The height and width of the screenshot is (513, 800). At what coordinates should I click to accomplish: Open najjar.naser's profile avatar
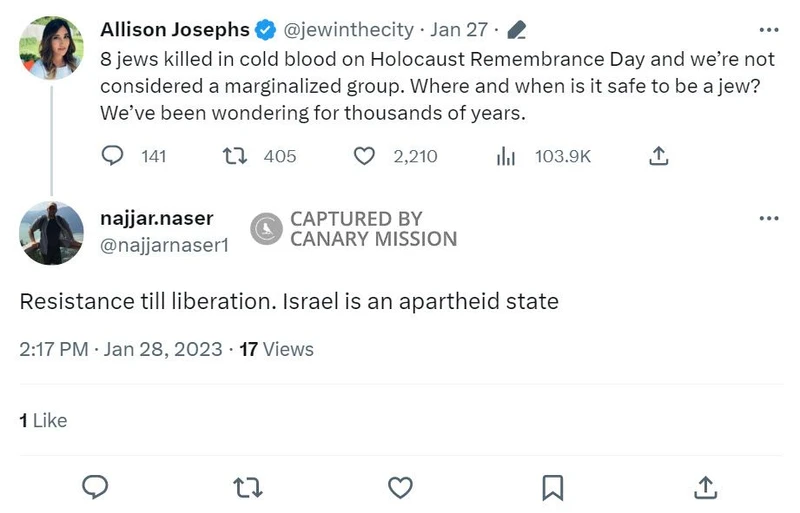click(x=50, y=233)
